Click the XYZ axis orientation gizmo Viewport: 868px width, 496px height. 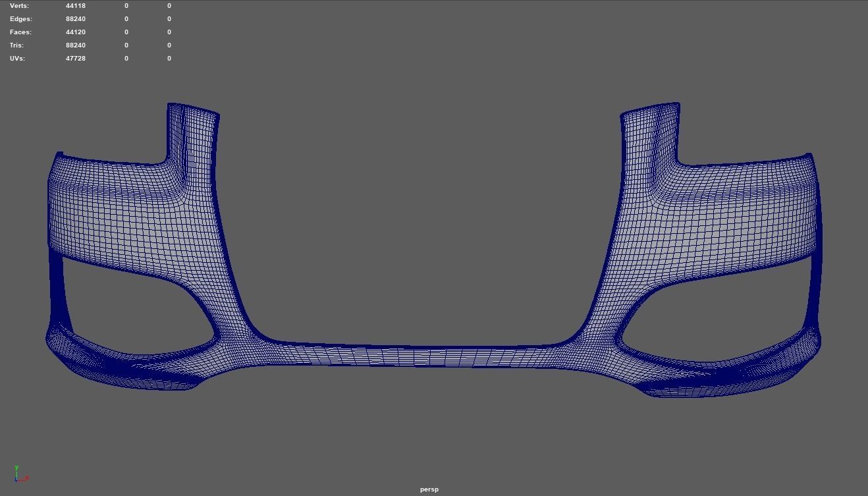pyautogui.click(x=20, y=474)
